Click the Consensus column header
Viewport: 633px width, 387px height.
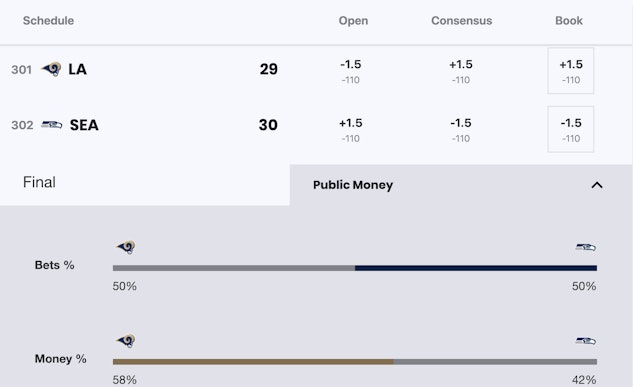461,21
